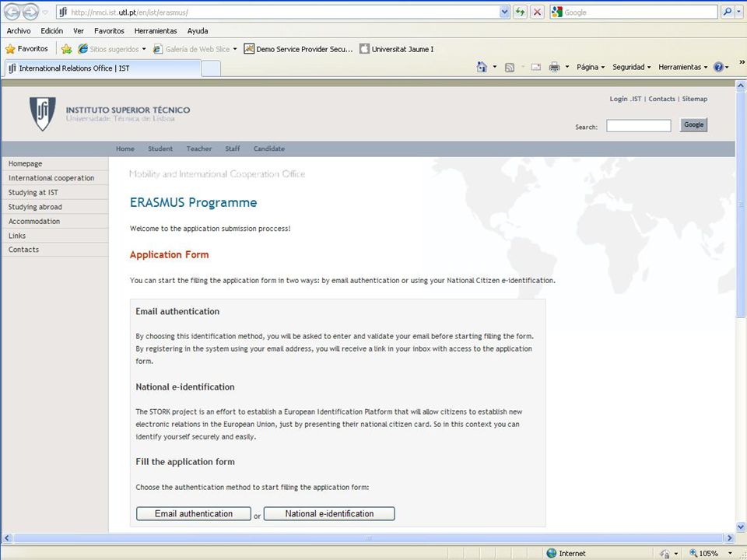747x560 pixels.
Task: Expand the address bar history dropdown
Action: (505, 12)
